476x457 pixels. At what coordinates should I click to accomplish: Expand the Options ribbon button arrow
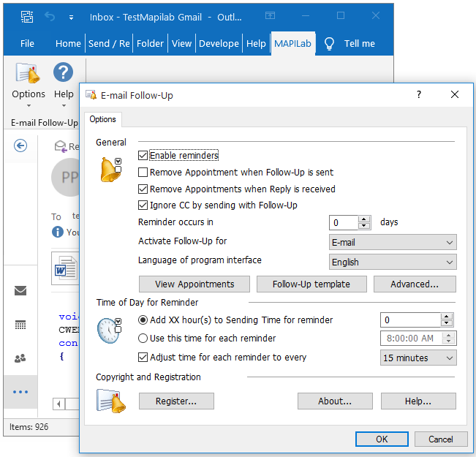coord(29,106)
